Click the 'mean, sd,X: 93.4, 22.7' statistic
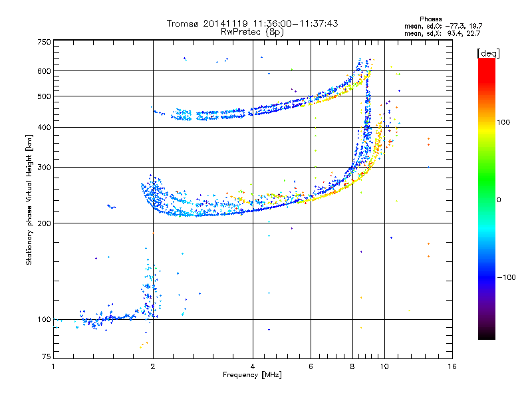This screenshot has height=399, width=532. (442, 33)
